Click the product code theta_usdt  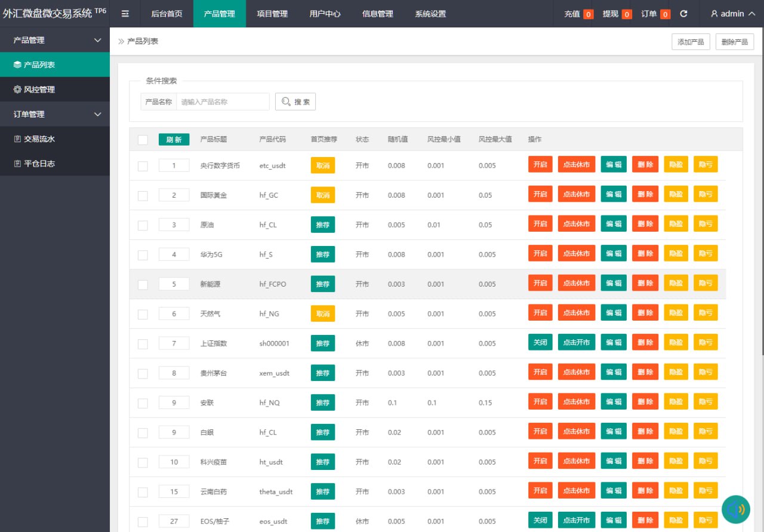point(276,492)
